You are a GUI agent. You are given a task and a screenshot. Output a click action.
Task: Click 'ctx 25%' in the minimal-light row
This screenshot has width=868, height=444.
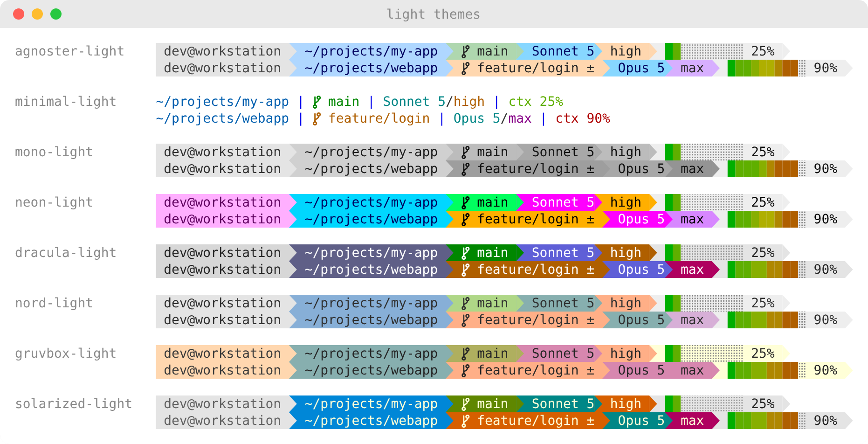(536, 102)
